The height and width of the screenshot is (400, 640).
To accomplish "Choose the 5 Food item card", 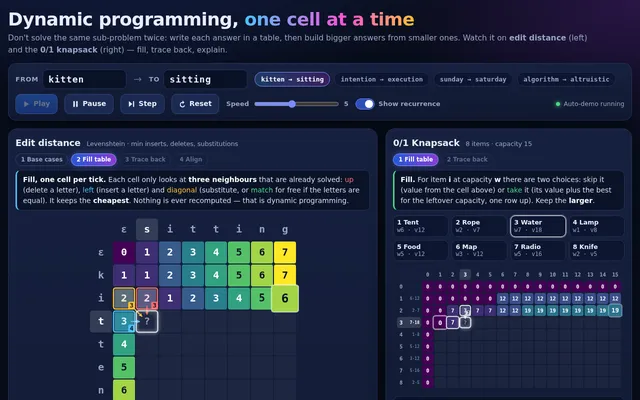I will [421, 250].
